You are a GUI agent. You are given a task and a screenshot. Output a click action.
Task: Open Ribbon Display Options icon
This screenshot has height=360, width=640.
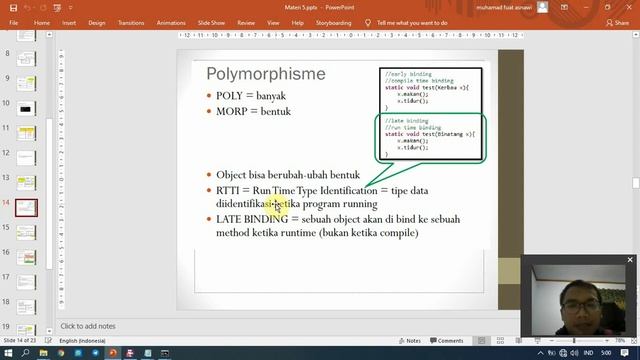[564, 7]
